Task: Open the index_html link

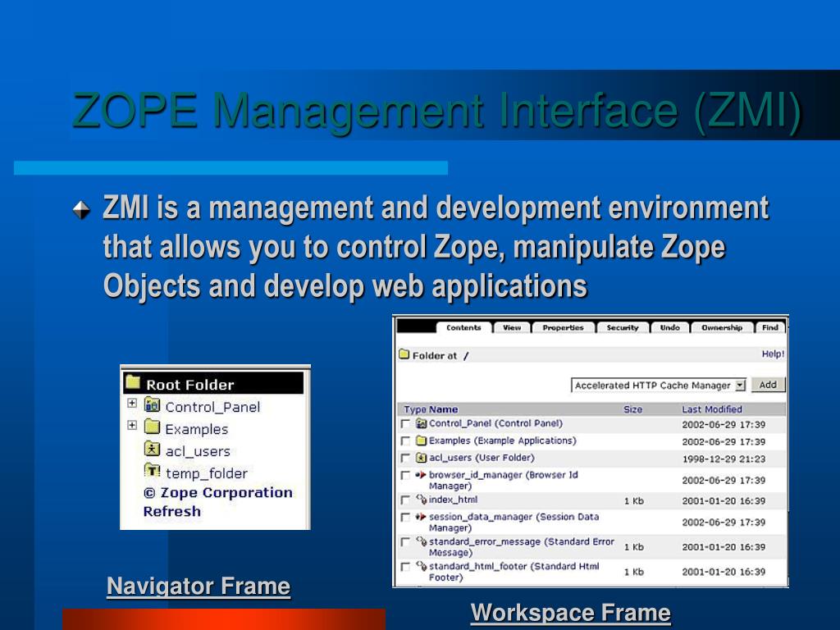Action: (453, 500)
